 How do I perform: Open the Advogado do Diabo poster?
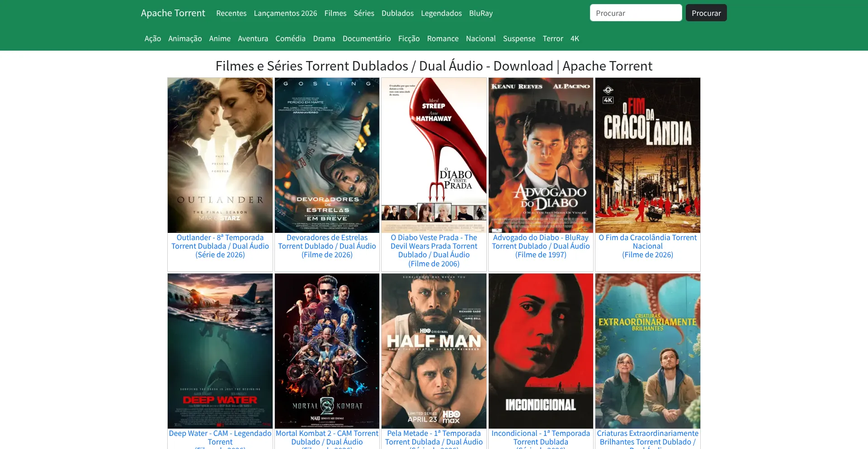pyautogui.click(x=541, y=155)
